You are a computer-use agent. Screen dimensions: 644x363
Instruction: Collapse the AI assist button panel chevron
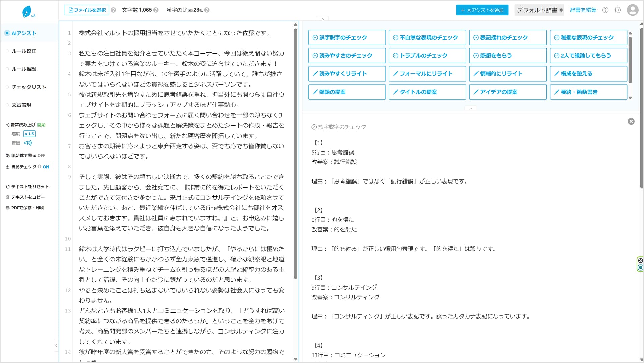point(470,109)
